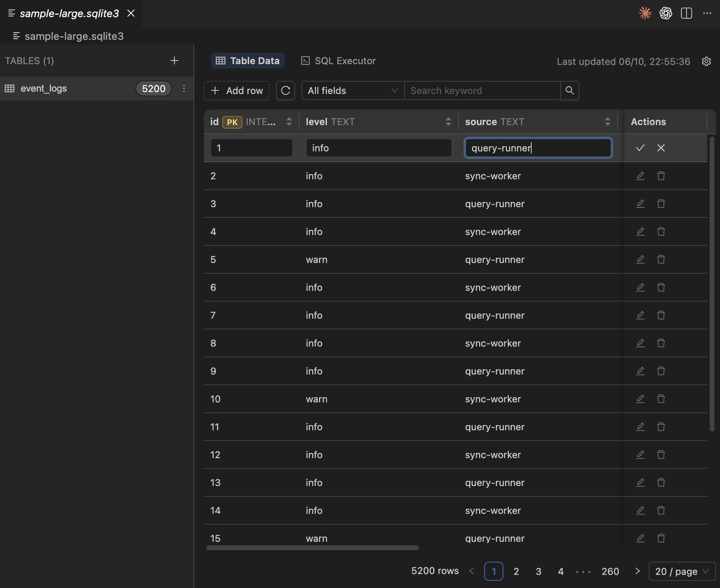Go to page 4

pos(561,571)
